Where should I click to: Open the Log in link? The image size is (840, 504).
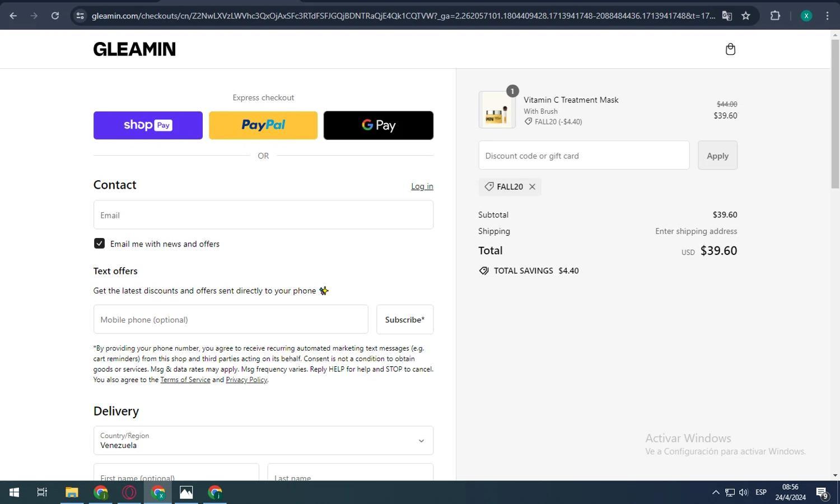pos(422,186)
